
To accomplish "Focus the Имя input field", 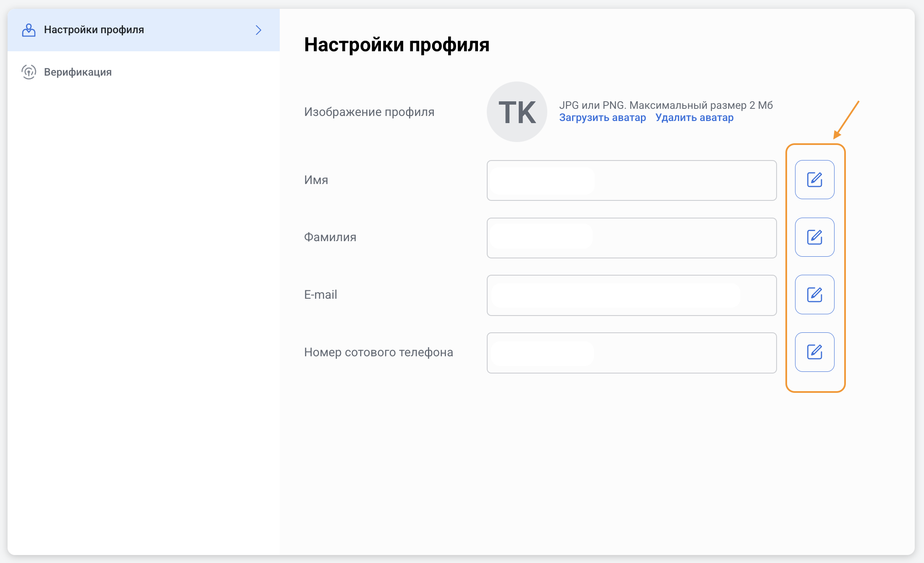I will pos(631,180).
